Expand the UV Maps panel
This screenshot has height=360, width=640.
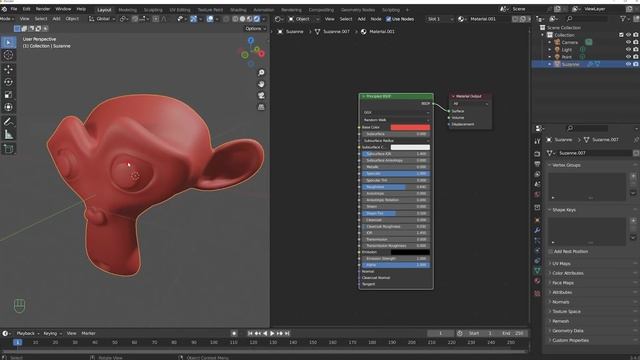click(x=561, y=264)
